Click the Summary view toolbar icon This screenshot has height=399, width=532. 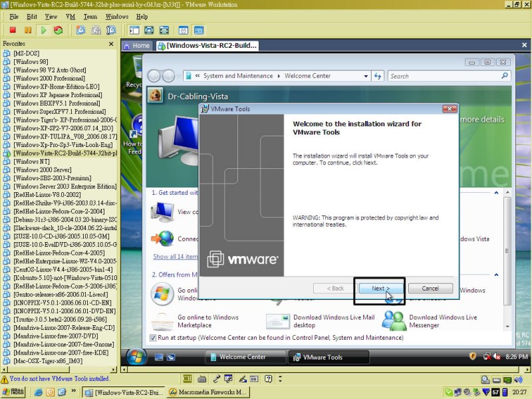184,30
